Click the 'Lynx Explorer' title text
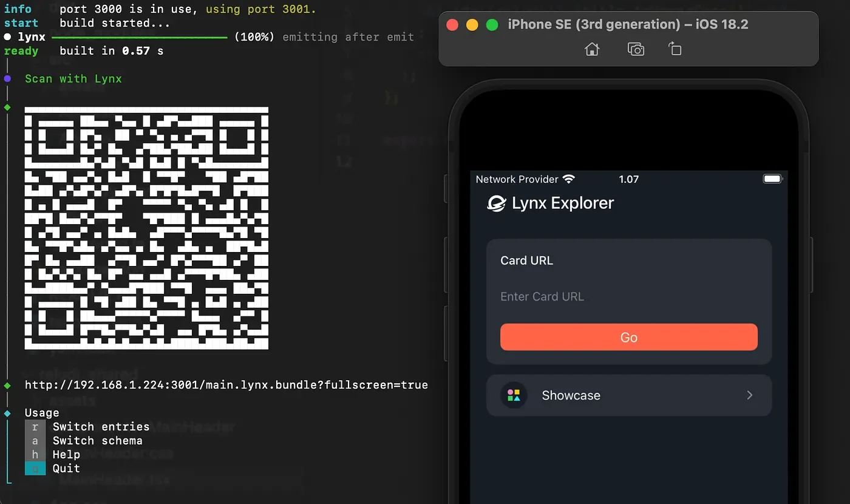 point(563,203)
